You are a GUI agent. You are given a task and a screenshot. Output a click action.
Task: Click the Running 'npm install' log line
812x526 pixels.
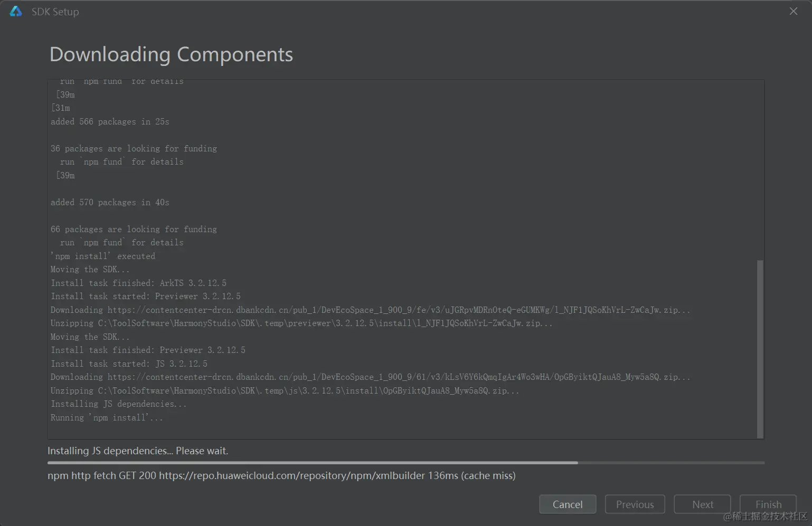click(x=107, y=417)
